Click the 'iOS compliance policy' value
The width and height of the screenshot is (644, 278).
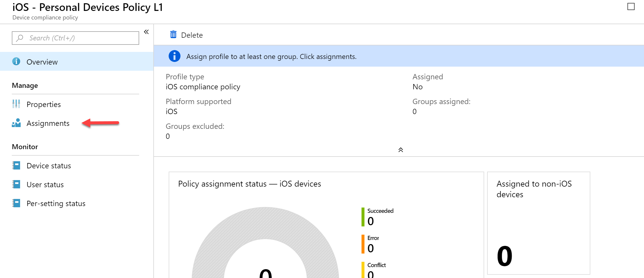pos(203,87)
